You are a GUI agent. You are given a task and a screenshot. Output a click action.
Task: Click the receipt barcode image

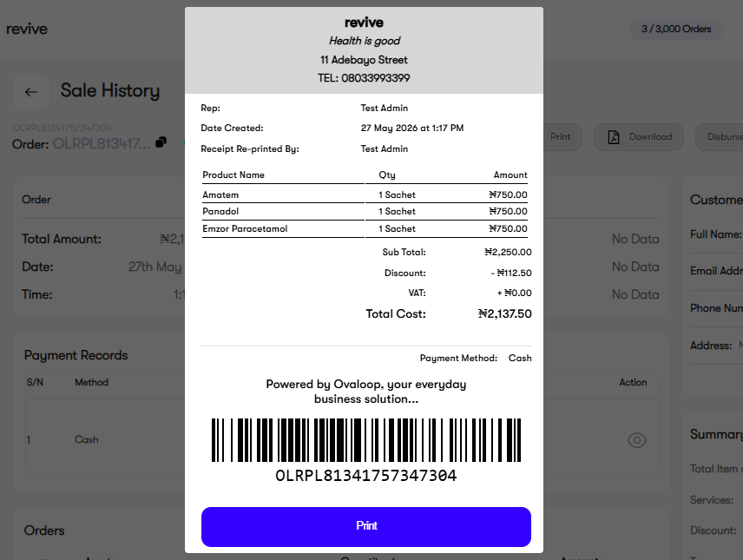(x=365, y=440)
